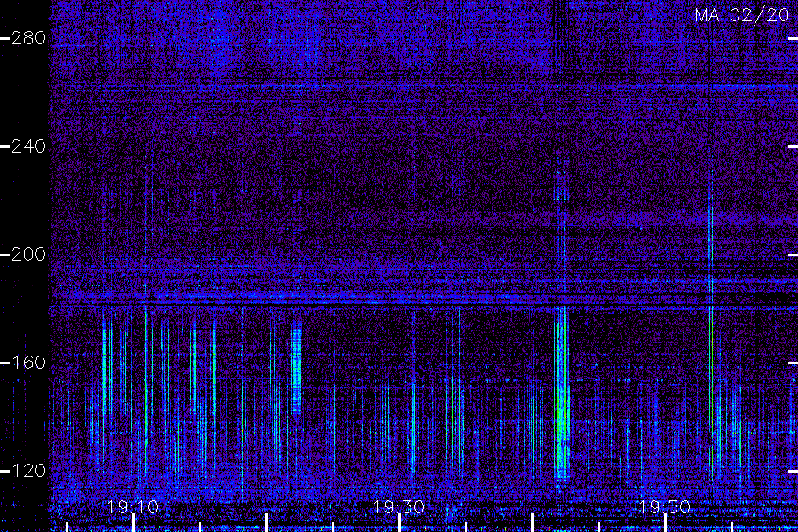Select the tick mark under 19:50
This screenshot has width=798, height=532.
coord(665,523)
